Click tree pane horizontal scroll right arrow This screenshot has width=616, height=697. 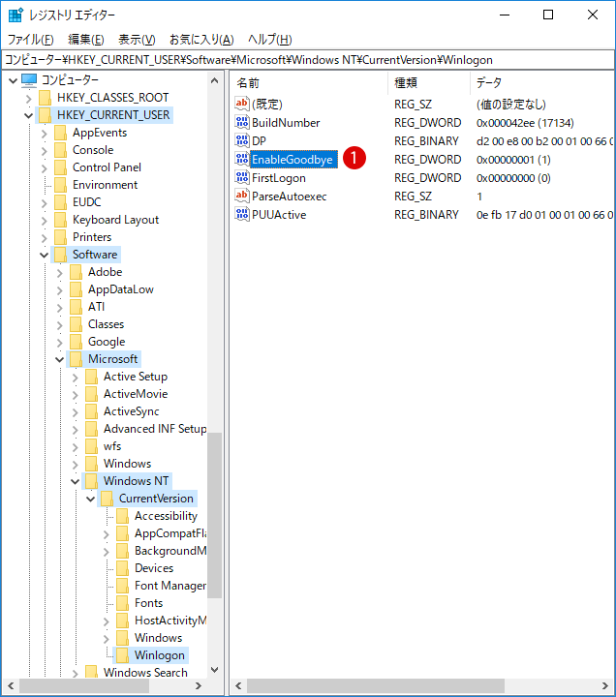click(199, 686)
